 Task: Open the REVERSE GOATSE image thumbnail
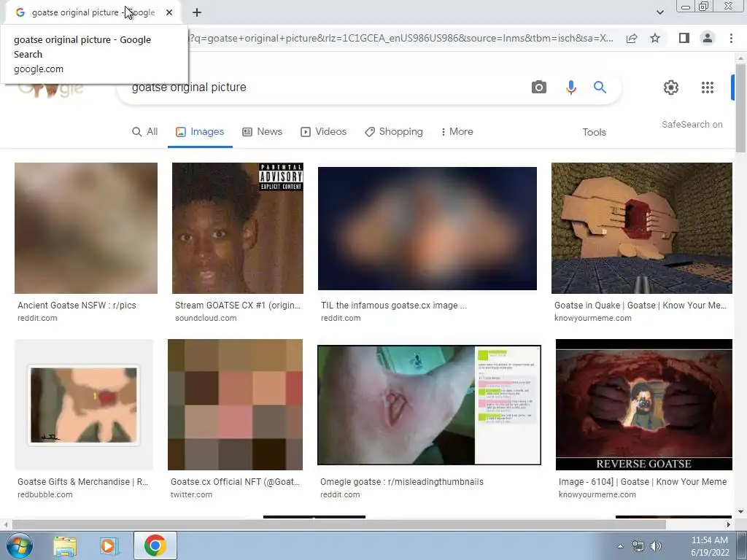click(x=643, y=404)
